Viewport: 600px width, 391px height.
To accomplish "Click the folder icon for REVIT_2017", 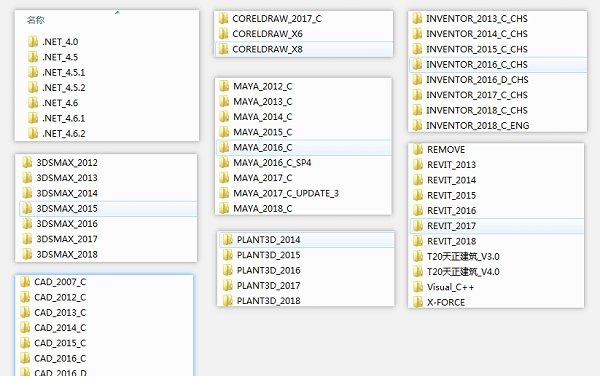I will click(x=418, y=226).
